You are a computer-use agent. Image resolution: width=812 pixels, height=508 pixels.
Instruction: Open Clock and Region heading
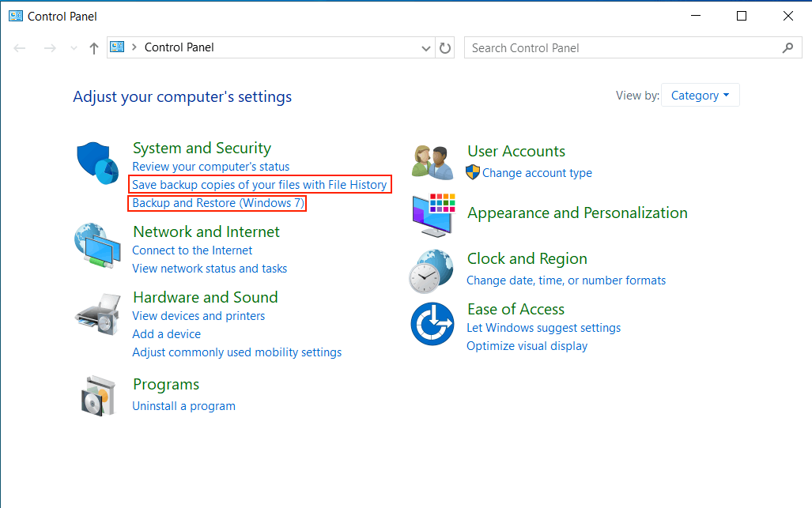click(527, 258)
